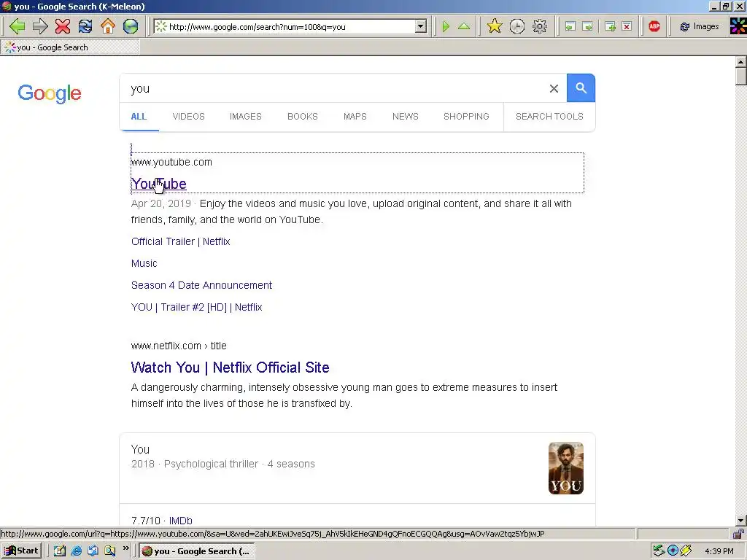Click 'www.netflix.com › title' text
The width and height of the screenshot is (747, 560).
point(179,346)
